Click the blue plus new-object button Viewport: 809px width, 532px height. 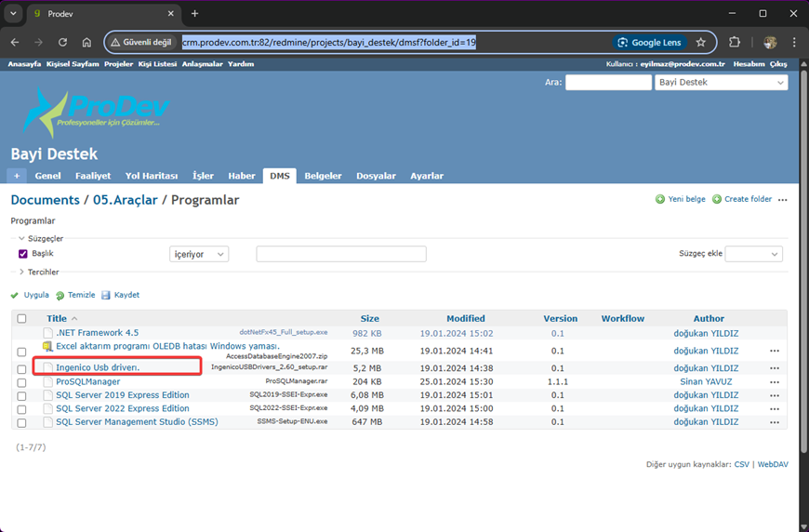(x=17, y=176)
